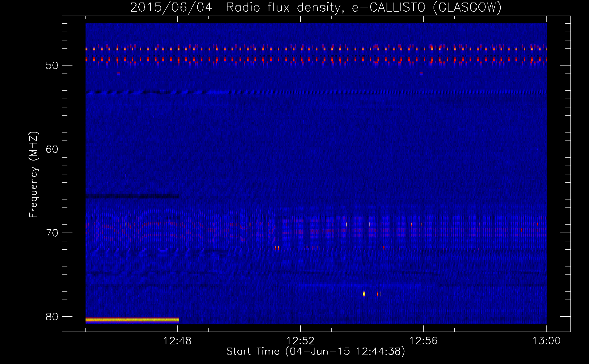Select the '13:00' time tick label

click(x=546, y=341)
